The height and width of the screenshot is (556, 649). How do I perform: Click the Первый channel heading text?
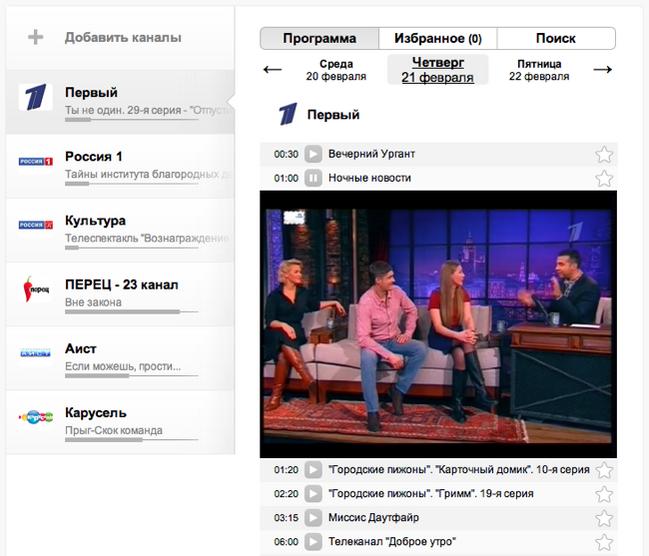[333, 115]
